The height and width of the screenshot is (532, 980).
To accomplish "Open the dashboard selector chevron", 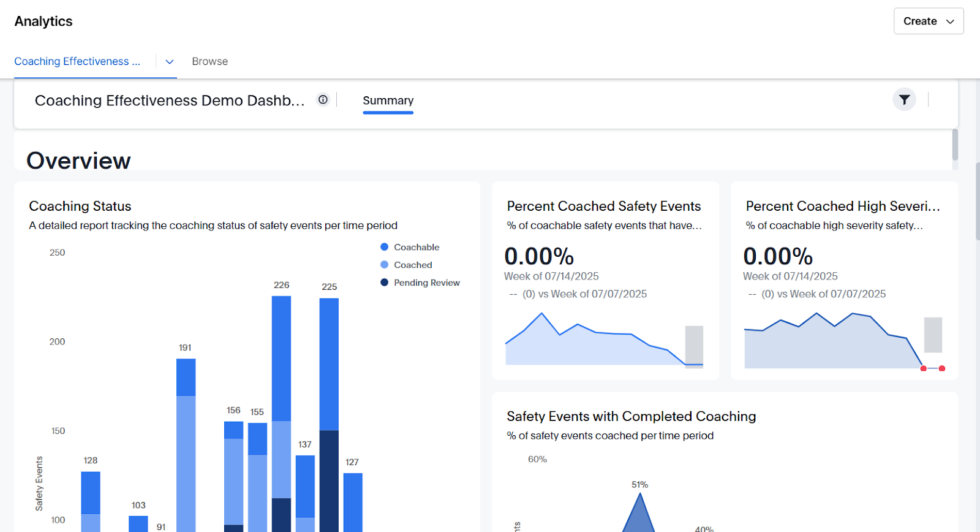I will pyautogui.click(x=170, y=62).
